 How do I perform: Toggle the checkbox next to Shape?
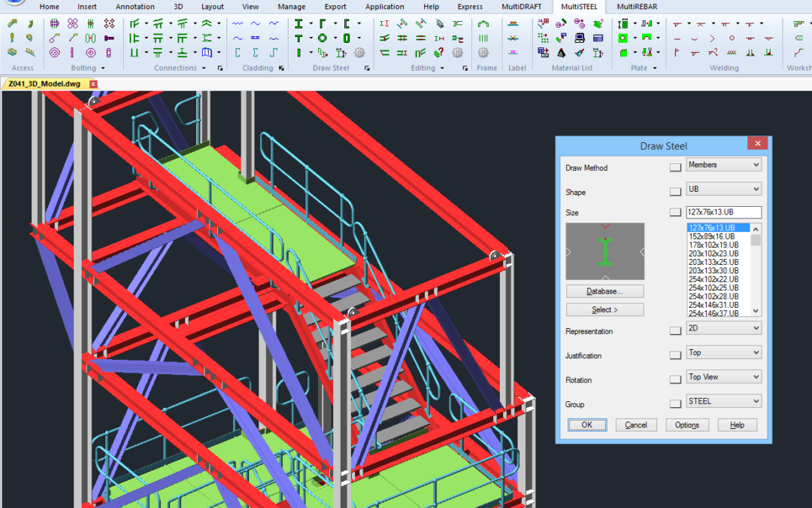675,192
